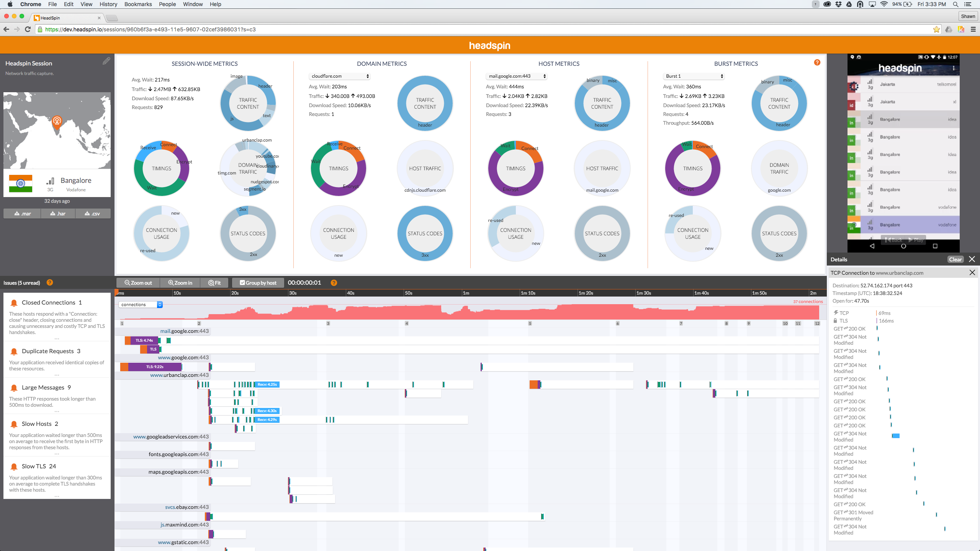Download the .csv file

(x=92, y=214)
